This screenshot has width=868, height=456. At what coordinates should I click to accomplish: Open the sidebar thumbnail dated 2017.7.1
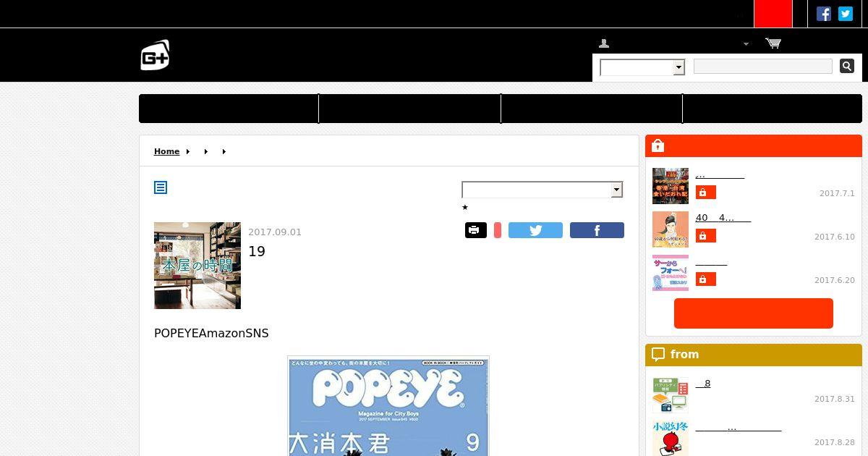click(671, 186)
